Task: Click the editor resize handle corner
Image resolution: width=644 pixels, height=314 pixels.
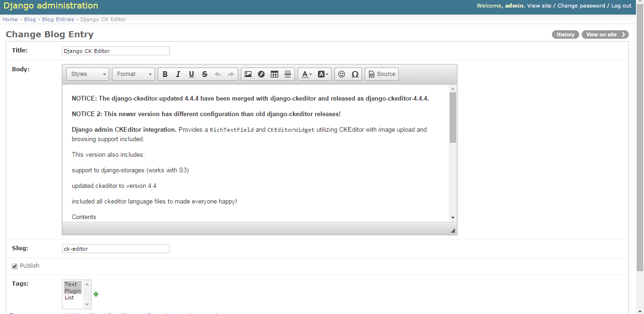Action: click(453, 230)
